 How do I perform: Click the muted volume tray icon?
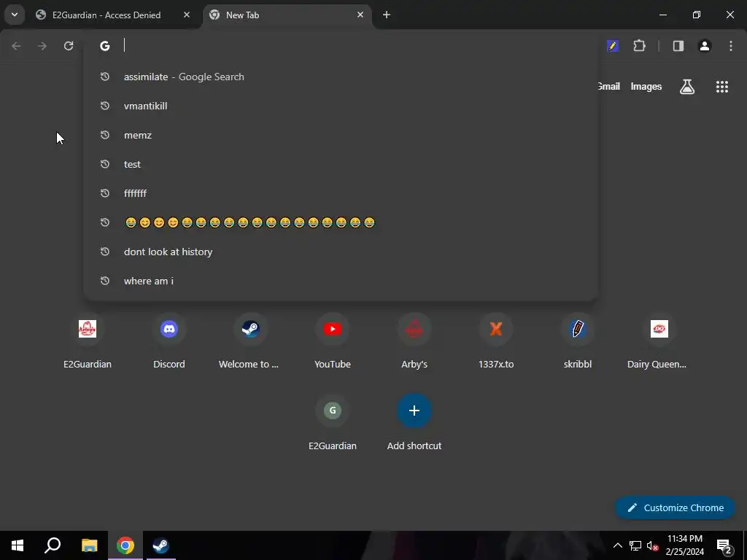pos(652,545)
